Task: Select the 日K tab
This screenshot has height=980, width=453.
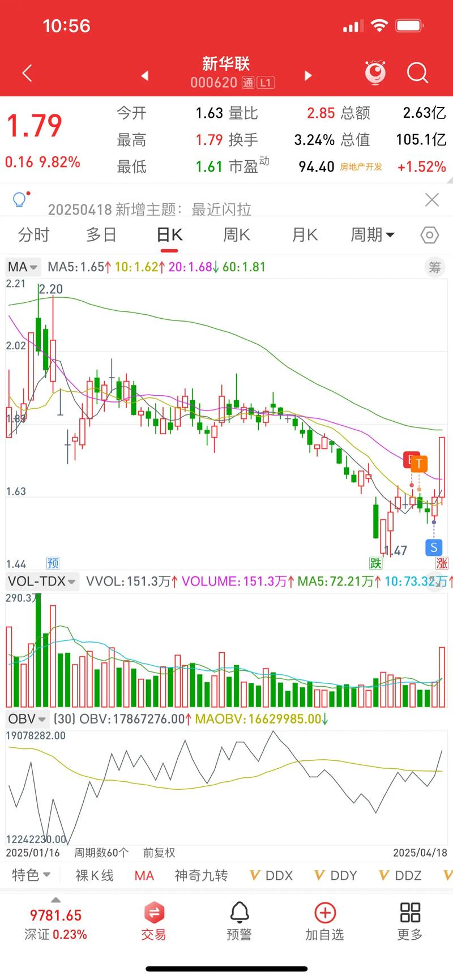Action: (x=169, y=235)
